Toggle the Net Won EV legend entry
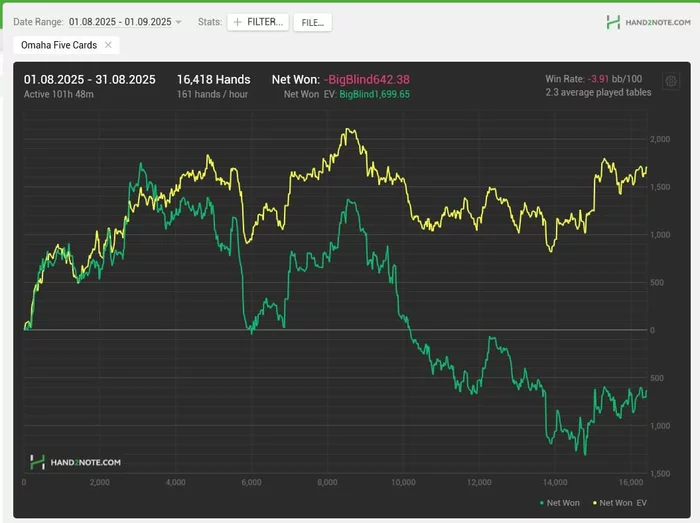This screenshot has width=700, height=523. (622, 501)
